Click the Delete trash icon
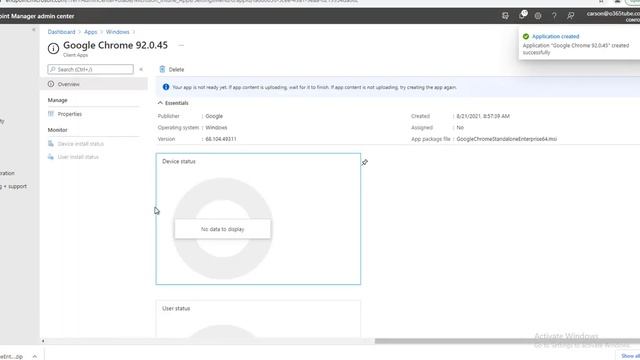Image resolution: width=640 pixels, height=360 pixels. pyautogui.click(x=162, y=69)
